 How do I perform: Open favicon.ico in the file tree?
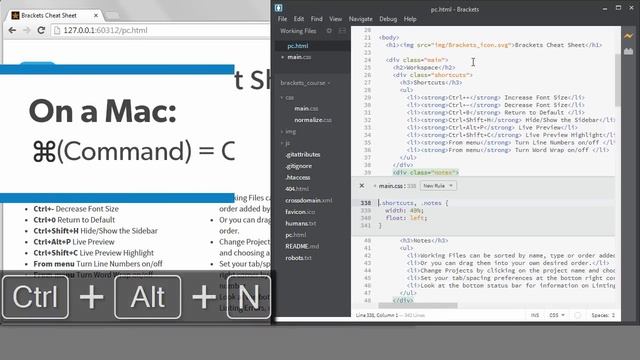(x=300, y=212)
